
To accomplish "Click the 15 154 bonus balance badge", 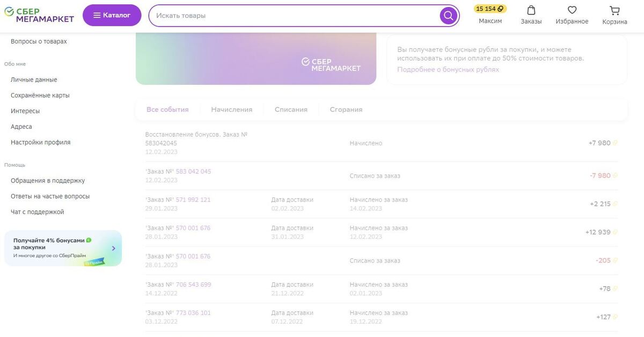I will point(490,9).
